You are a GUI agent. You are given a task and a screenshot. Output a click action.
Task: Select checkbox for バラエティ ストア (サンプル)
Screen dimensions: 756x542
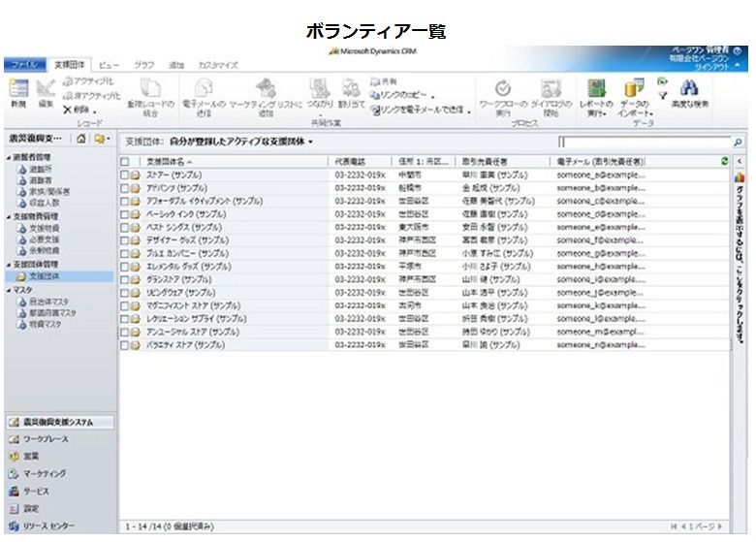[125, 344]
